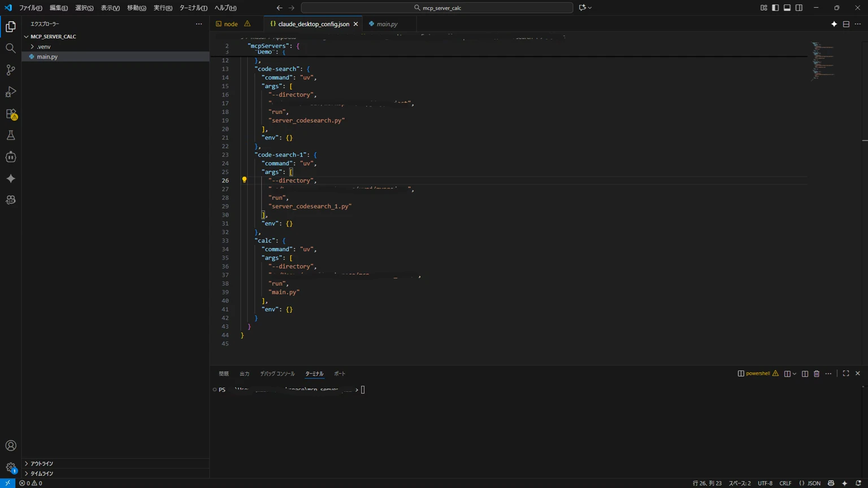Open the Testing flask view
The image size is (868, 488).
point(11,135)
